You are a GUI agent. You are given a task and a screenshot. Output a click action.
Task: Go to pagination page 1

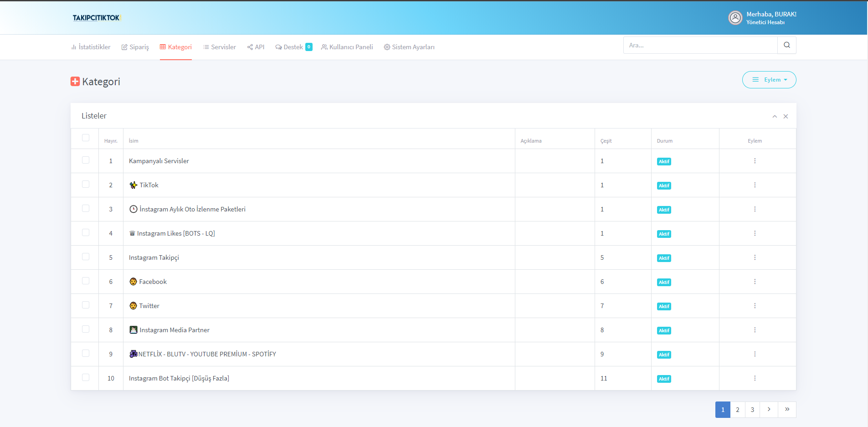click(723, 410)
